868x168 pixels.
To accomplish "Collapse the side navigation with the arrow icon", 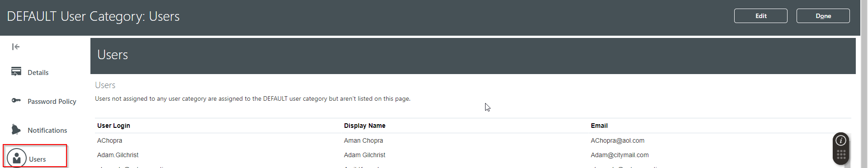I will point(16,47).
